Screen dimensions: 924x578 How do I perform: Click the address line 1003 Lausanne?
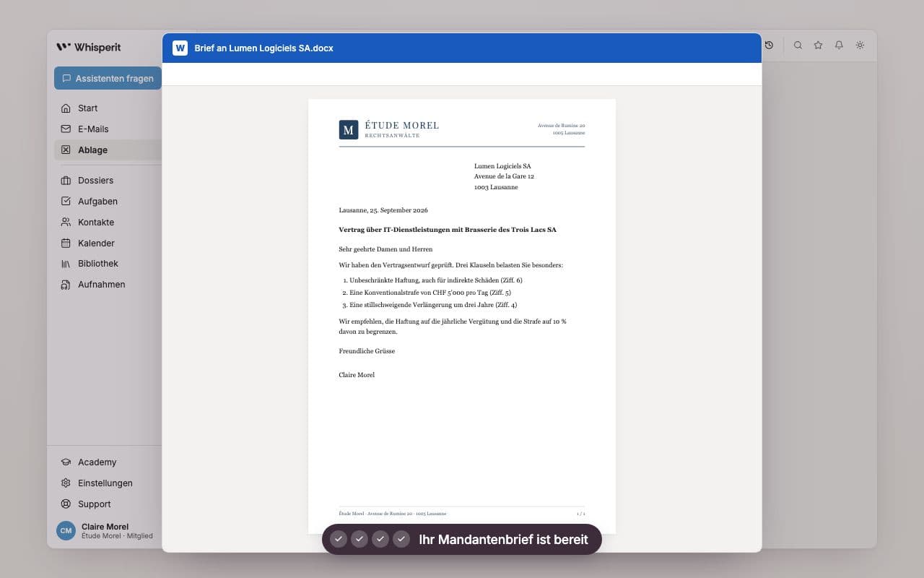[496, 187]
